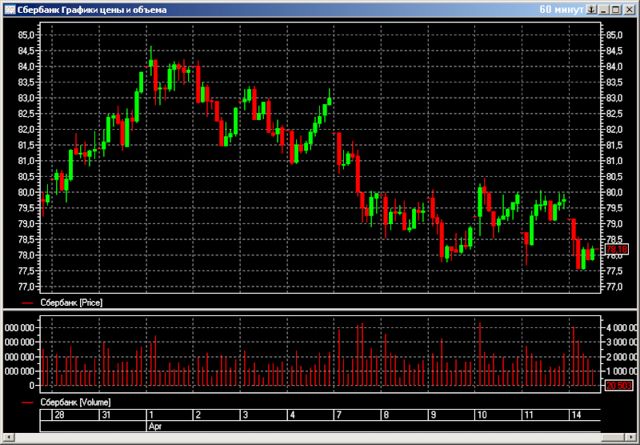The width and height of the screenshot is (640, 445).
Task: Click the Apr month label on time axis
Action: 155,425
